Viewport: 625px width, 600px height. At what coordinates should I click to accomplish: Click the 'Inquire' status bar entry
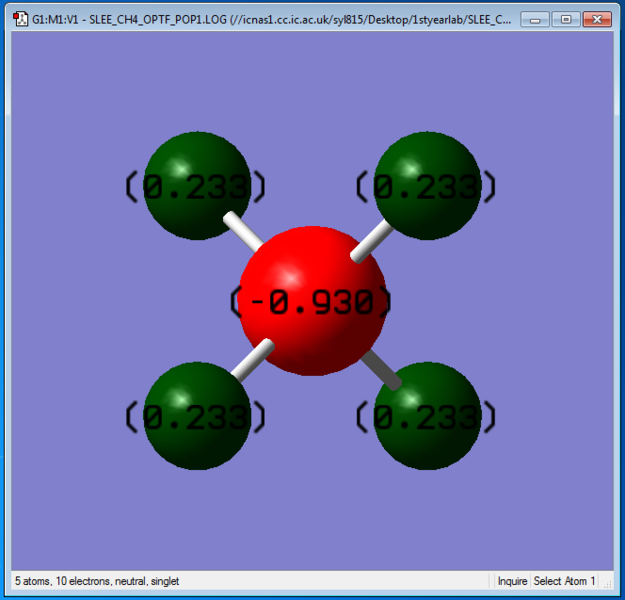[512, 581]
